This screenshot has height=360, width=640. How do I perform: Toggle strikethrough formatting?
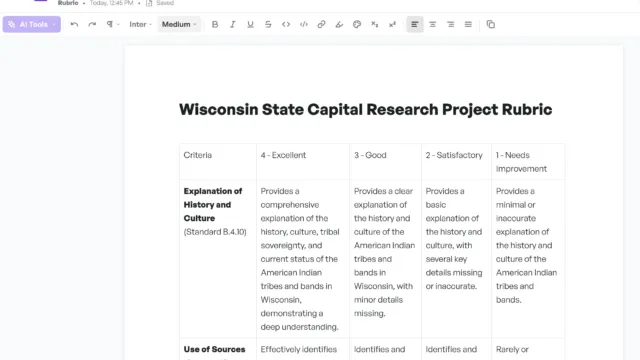click(x=268, y=24)
